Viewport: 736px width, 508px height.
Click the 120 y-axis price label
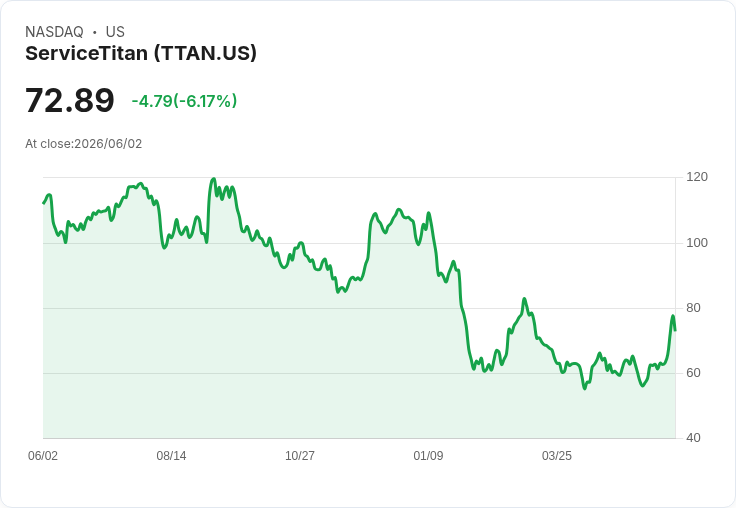coord(697,177)
